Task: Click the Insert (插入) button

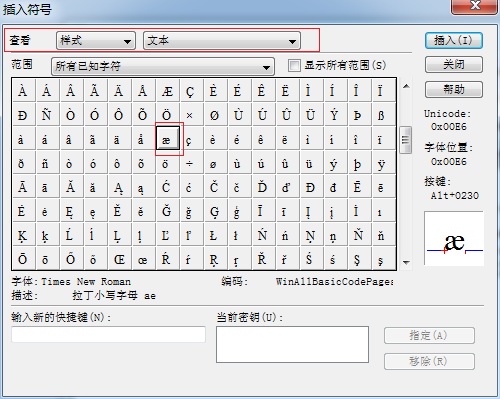Action: point(454,41)
